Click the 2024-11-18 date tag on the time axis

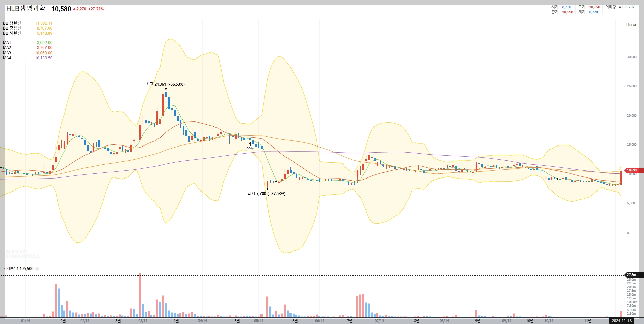(622, 321)
